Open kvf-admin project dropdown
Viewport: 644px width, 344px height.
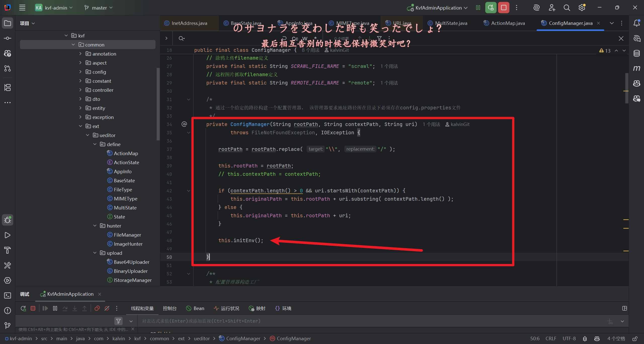[x=54, y=8]
